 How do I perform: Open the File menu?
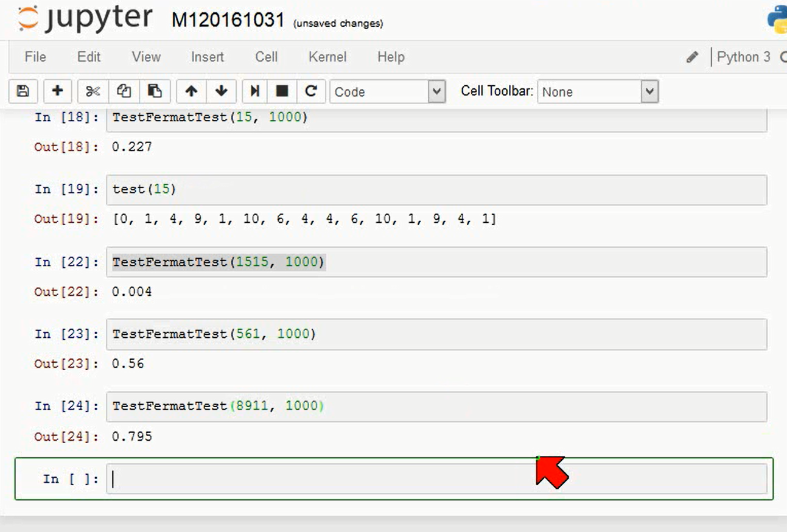[35, 57]
